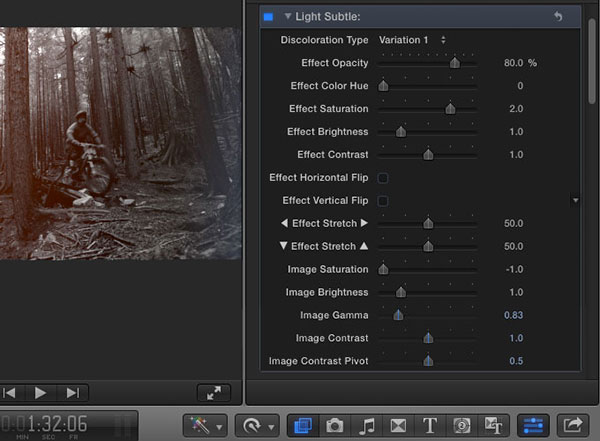The height and width of the screenshot is (441, 600).
Task: Click the Effect Brightness slider handle
Action: pos(401,132)
